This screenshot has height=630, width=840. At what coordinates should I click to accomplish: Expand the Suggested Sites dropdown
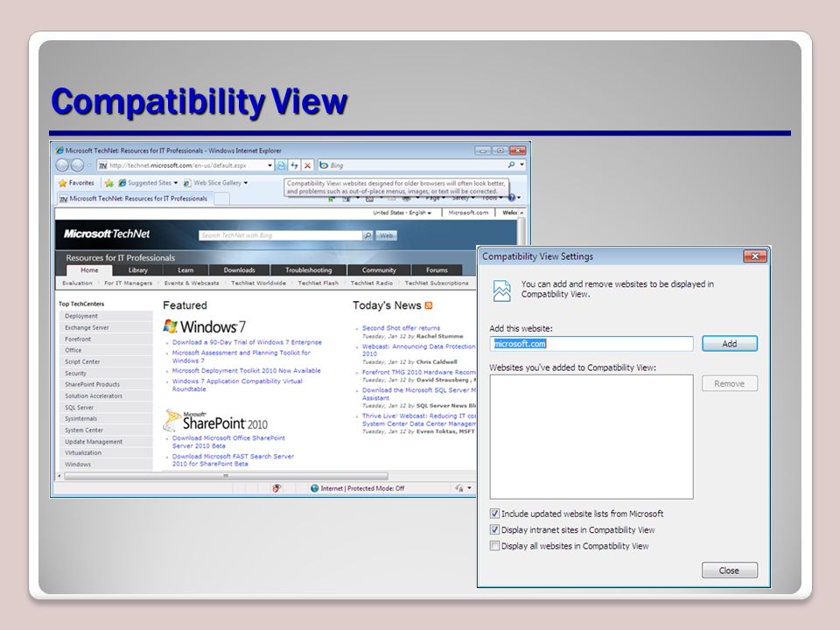(176, 183)
